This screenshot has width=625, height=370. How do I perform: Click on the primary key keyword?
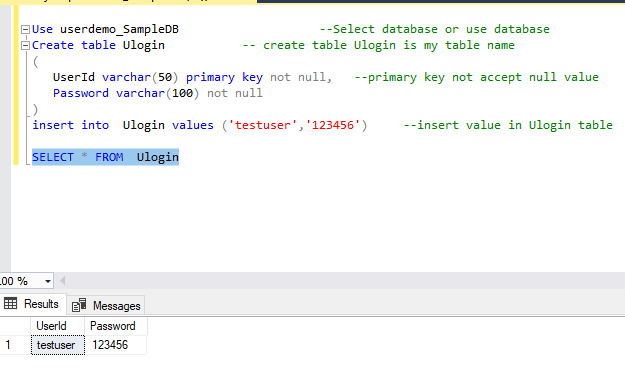[x=224, y=77]
